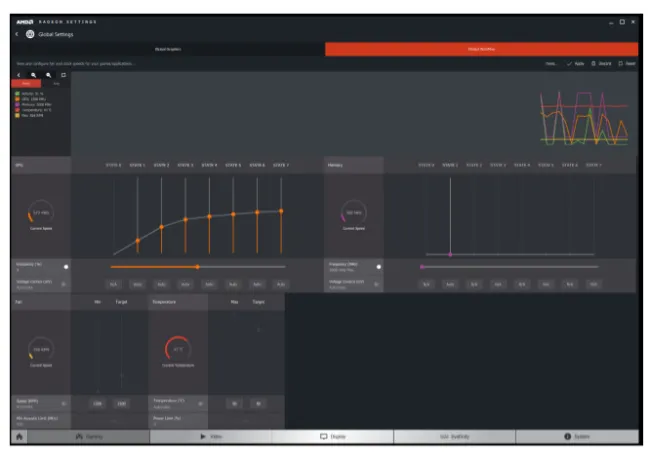Screen dimensions: 650x458
Task: Switch to the Global Graphics tab
Action: point(168,49)
